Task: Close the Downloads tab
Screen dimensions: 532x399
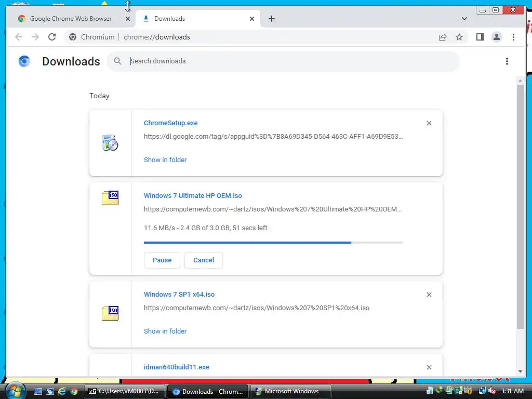Action: pos(252,19)
